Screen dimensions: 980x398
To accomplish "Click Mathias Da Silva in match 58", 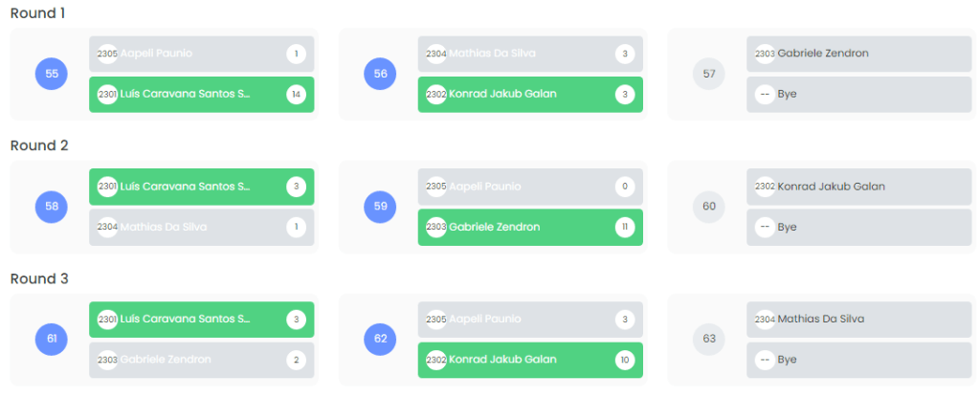I will 191,228.
